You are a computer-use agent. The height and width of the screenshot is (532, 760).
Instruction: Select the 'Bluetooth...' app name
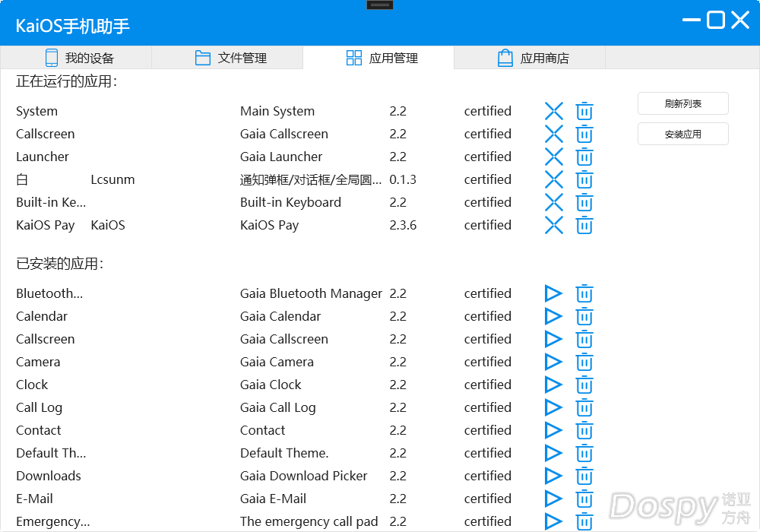(49, 293)
